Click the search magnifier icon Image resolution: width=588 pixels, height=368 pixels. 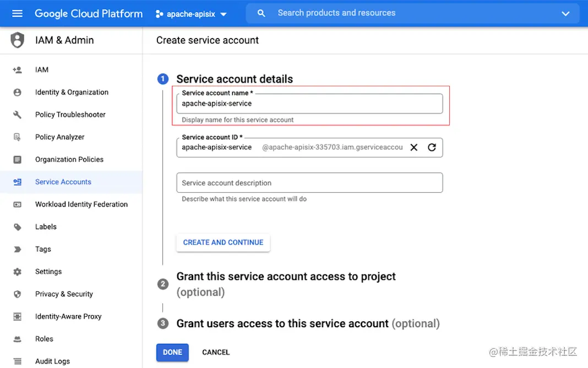click(262, 14)
